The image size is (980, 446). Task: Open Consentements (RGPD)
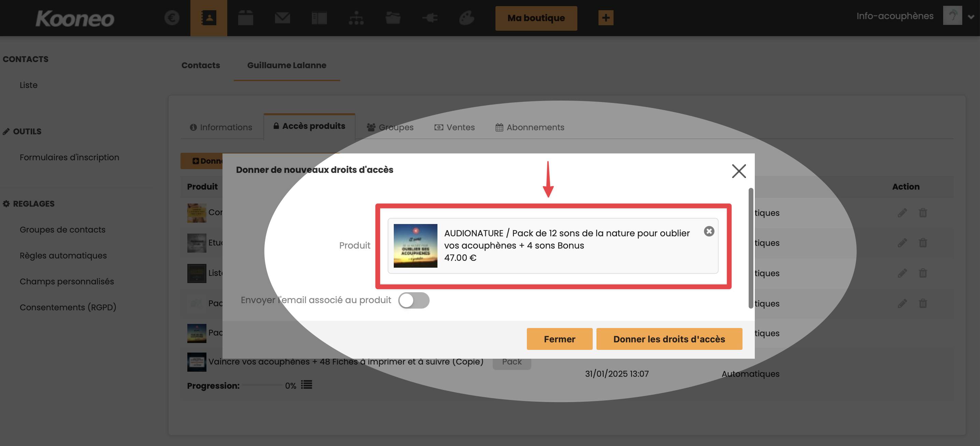click(68, 307)
